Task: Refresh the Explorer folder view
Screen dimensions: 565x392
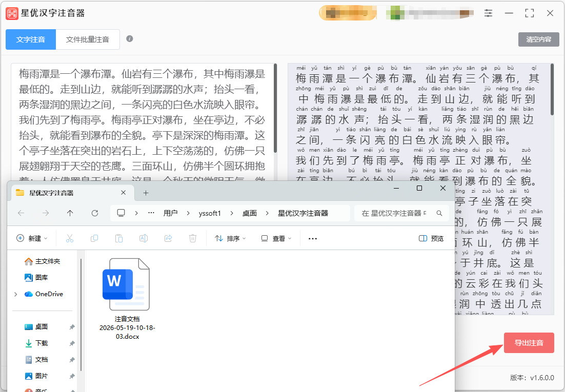Action: point(95,213)
